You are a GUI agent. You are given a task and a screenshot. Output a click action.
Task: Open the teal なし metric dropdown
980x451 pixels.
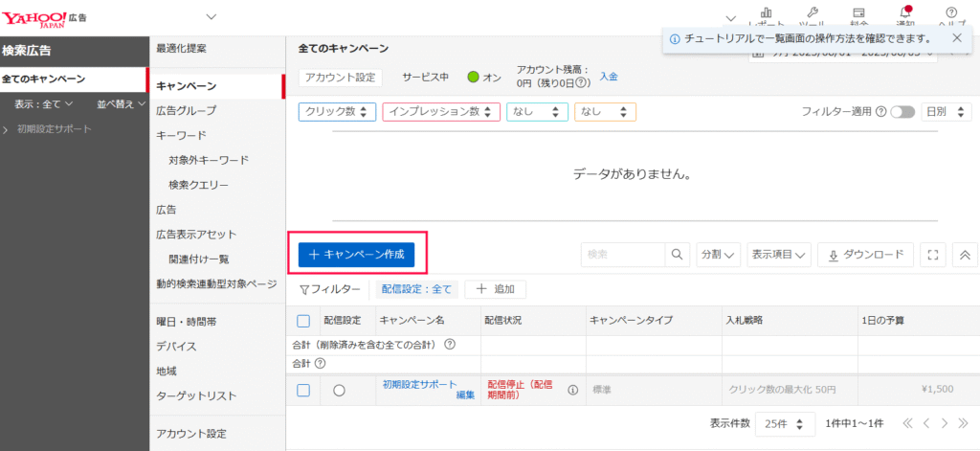pos(537,112)
